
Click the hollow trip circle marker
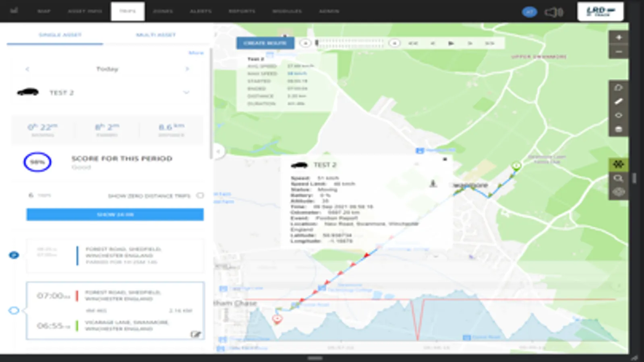pyautogui.click(x=14, y=311)
